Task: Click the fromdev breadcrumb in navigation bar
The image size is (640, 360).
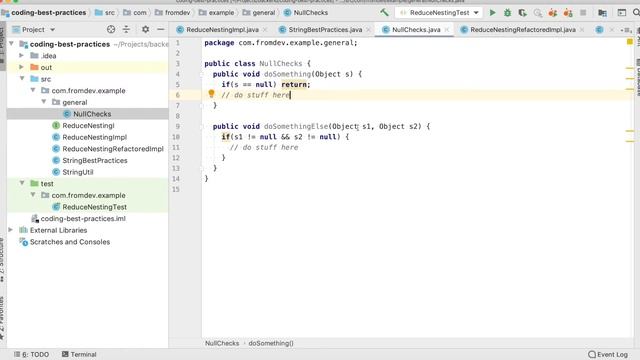Action: pos(177,13)
